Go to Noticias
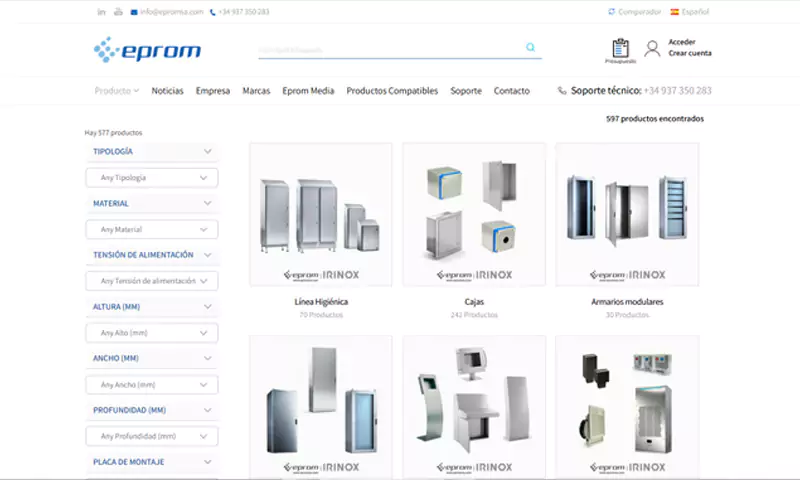 pos(167,91)
